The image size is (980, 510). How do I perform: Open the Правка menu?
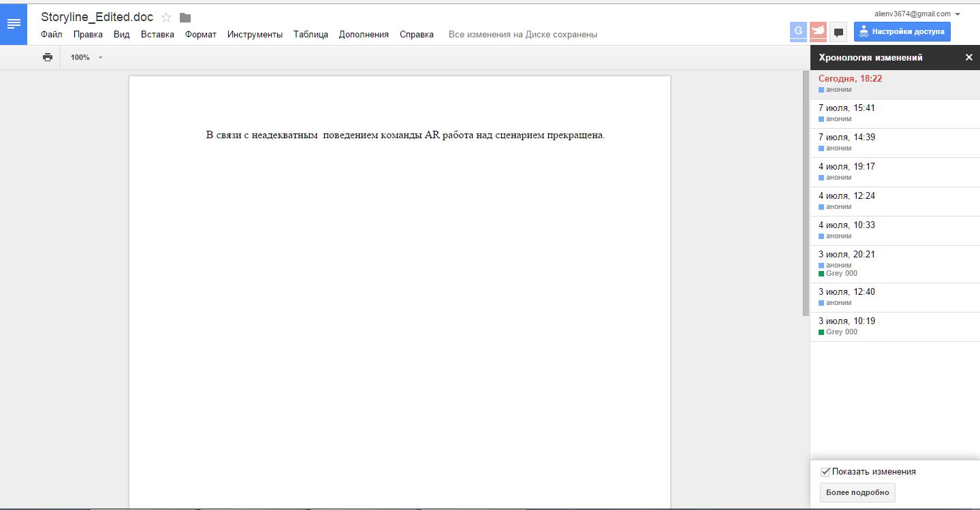coord(89,35)
